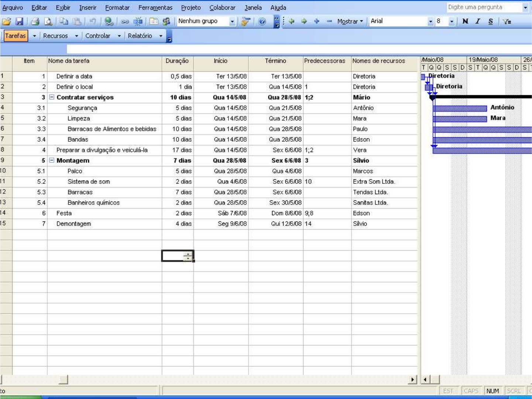
Task: Click the Relatório guide button
Action: pyautogui.click(x=140, y=36)
